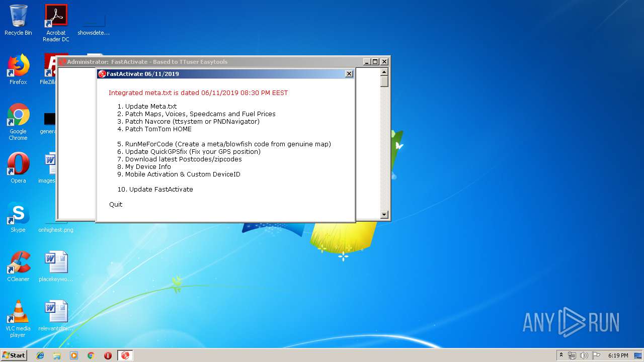Open network icon in system tray

tap(572, 355)
